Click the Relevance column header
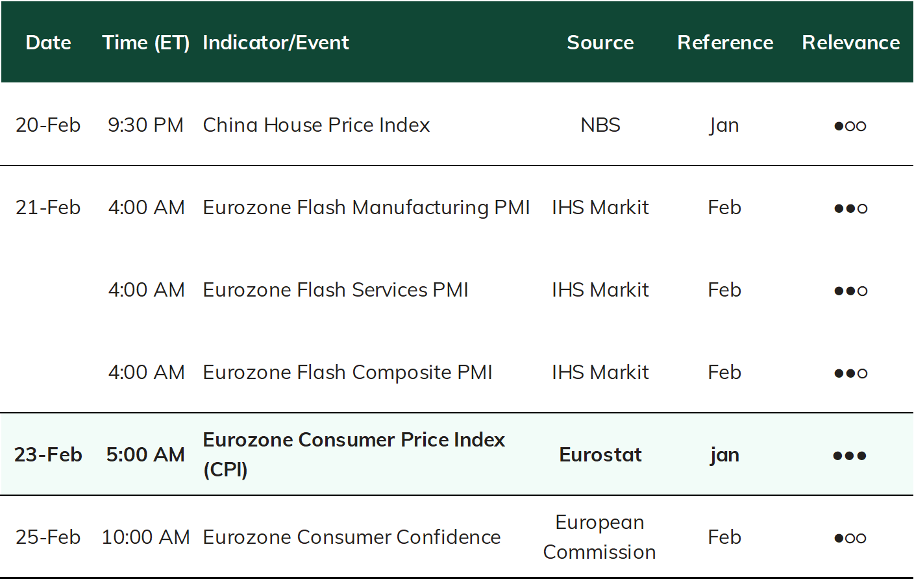 (x=851, y=43)
